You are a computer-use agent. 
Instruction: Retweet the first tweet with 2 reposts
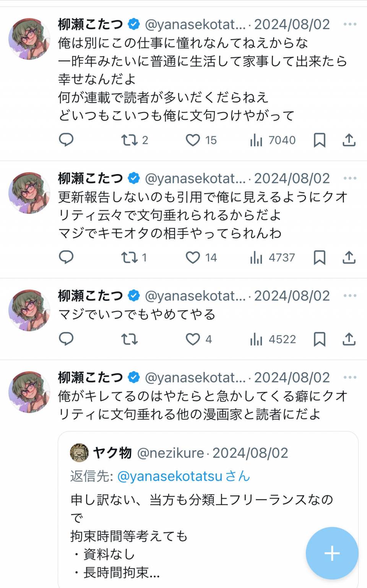130,140
